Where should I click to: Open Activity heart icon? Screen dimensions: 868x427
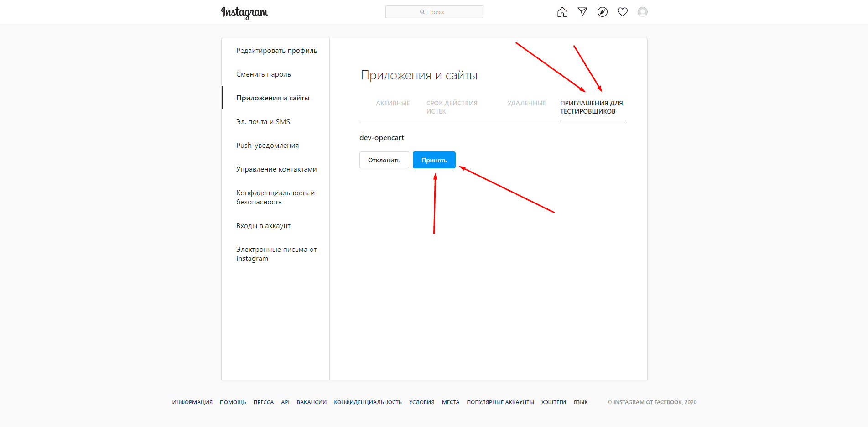[x=623, y=12]
